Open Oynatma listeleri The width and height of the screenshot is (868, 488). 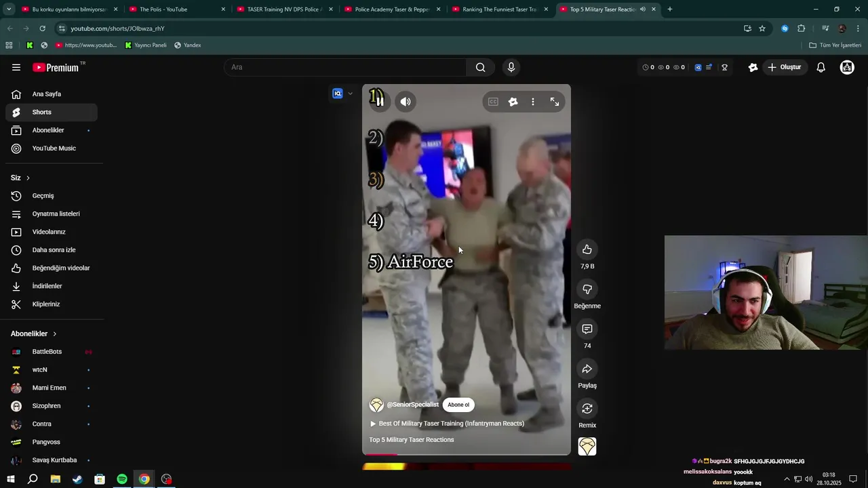pyautogui.click(x=52, y=213)
